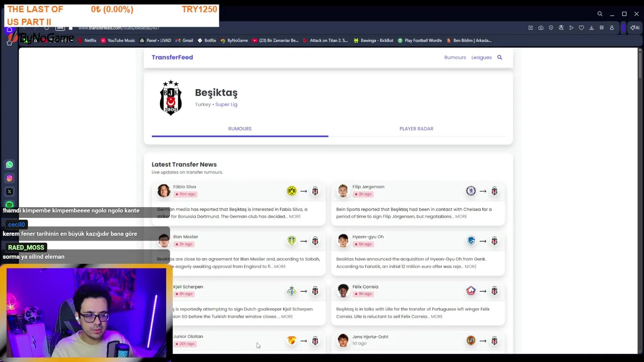The width and height of the screenshot is (644, 362).
Task: Open the BotRix bookmark
Action: coord(207,41)
